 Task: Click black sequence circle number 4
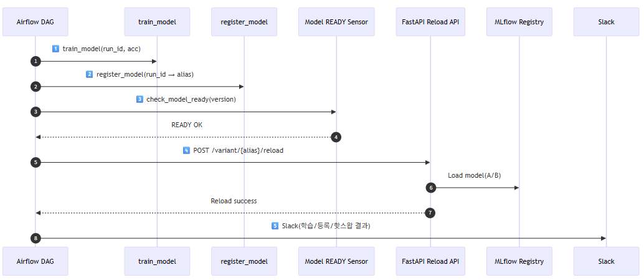[336, 137]
